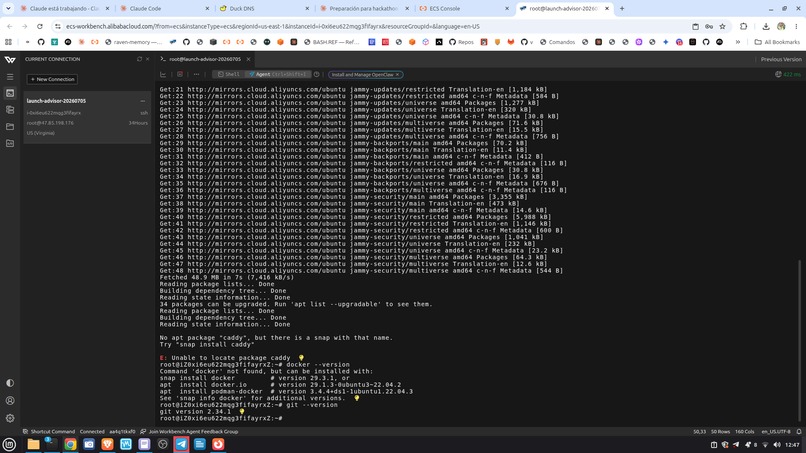806x453 pixels.
Task: Open BASH.REF bookmark
Action: tap(332, 42)
